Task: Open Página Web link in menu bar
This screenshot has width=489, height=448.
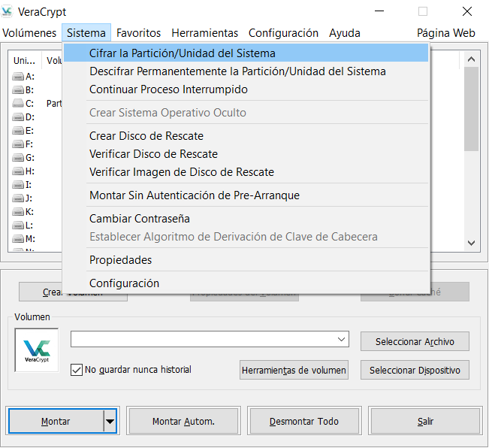Action: (x=446, y=33)
